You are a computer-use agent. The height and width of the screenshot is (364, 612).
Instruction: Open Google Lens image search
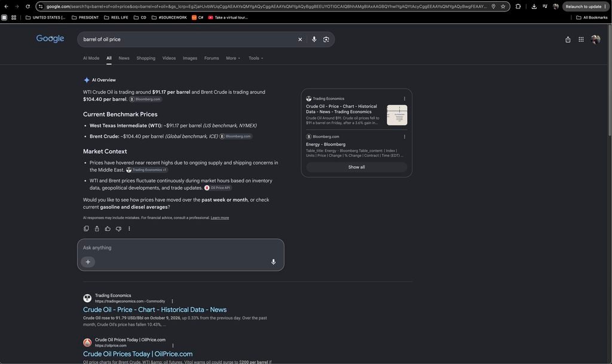326,39
